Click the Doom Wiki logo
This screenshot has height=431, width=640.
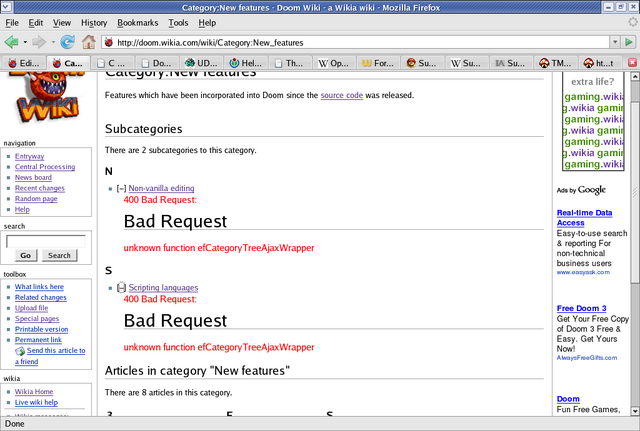(x=48, y=98)
